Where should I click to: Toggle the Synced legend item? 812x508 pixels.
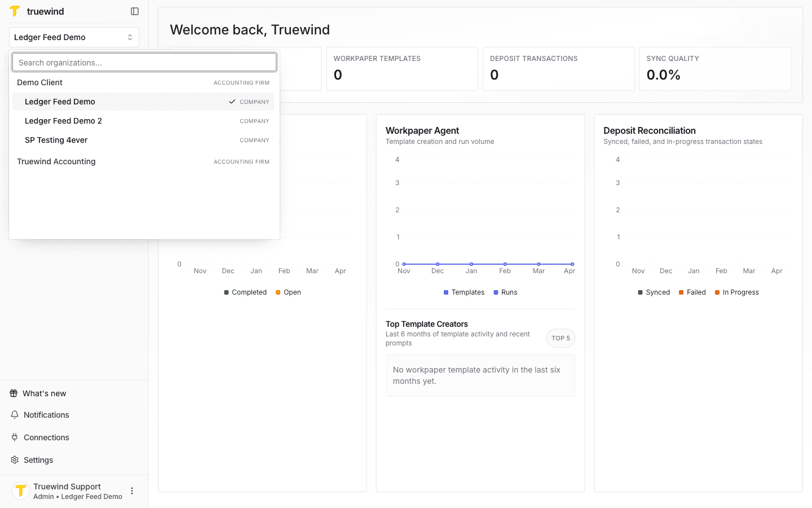pos(654,292)
